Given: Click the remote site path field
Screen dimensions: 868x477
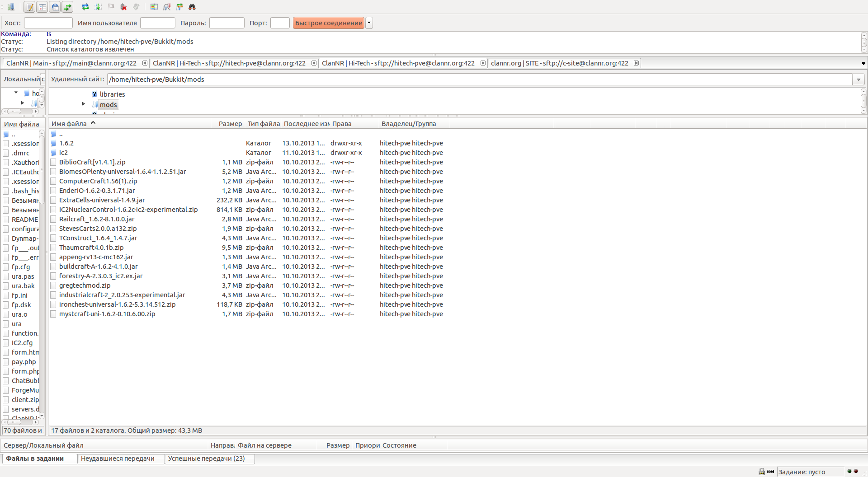Looking at the screenshot, I should point(480,79).
